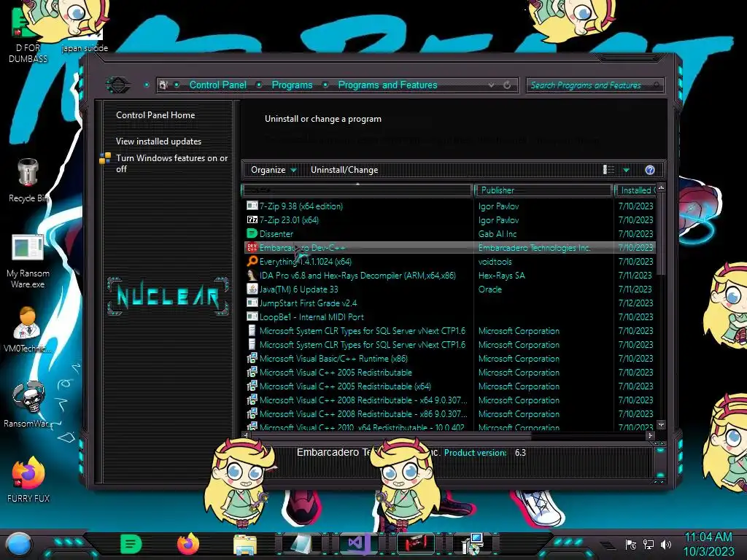The image size is (747, 560).
Task: Click Programs and Features breadcrumb
Action: (x=387, y=85)
